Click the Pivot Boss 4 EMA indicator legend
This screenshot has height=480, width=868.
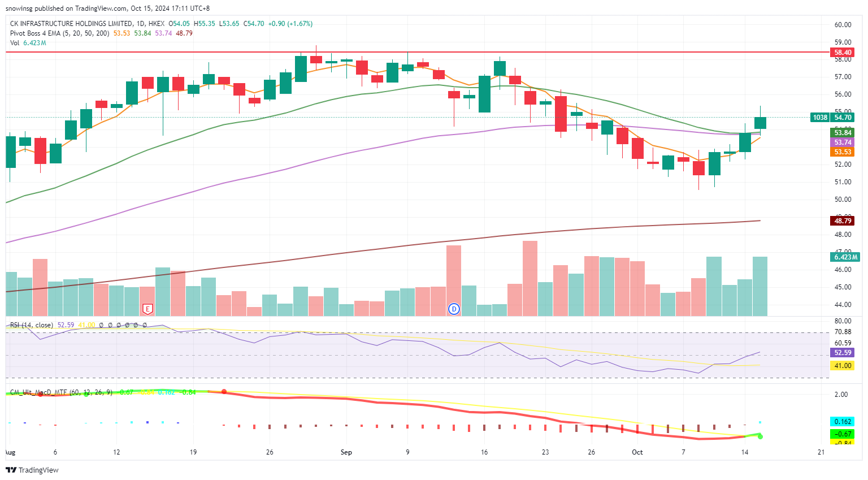click(x=59, y=33)
